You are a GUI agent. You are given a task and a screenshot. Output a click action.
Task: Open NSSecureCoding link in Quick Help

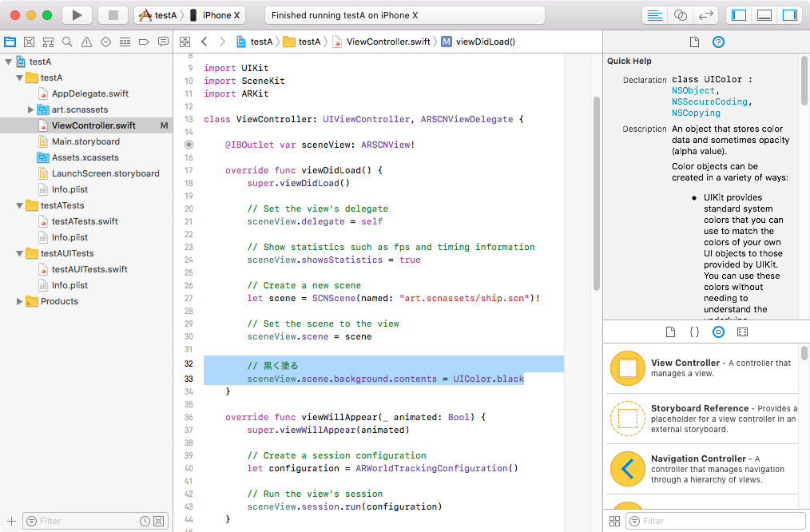click(x=710, y=101)
